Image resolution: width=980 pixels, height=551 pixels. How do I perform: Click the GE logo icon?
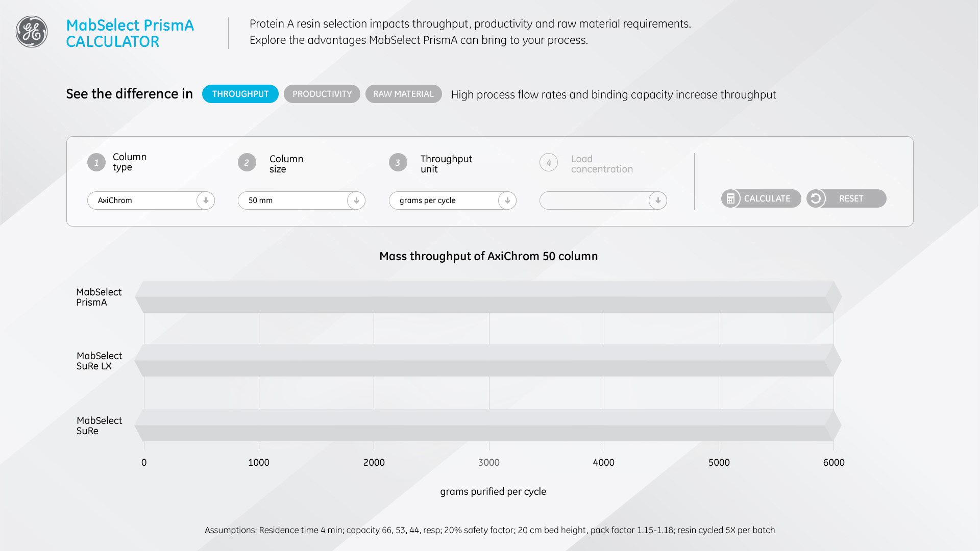[x=32, y=32]
